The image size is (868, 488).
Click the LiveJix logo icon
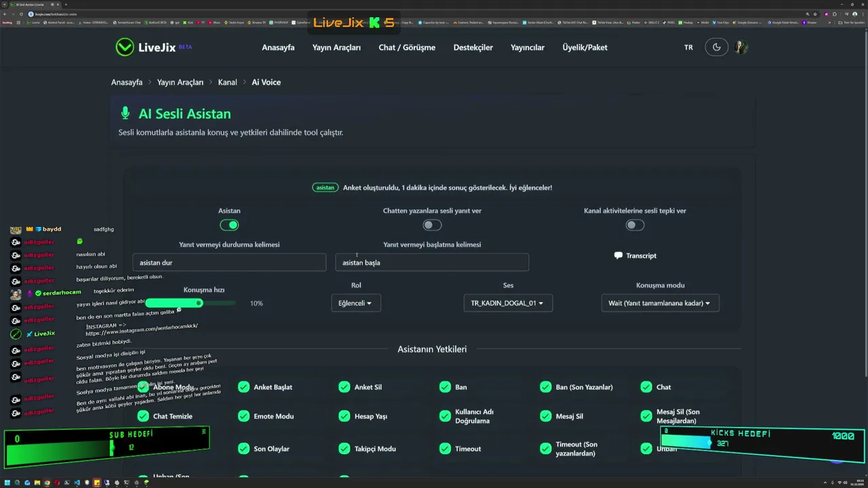(125, 47)
